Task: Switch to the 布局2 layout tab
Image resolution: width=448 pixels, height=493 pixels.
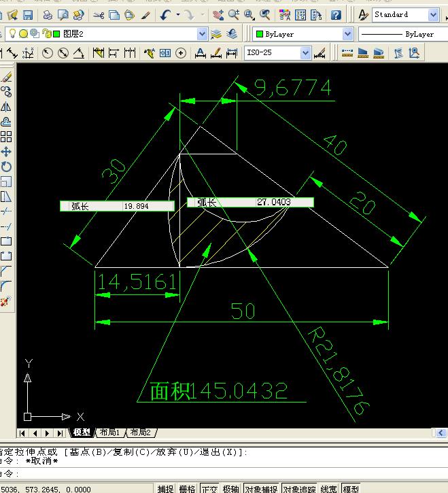Action: [141, 432]
